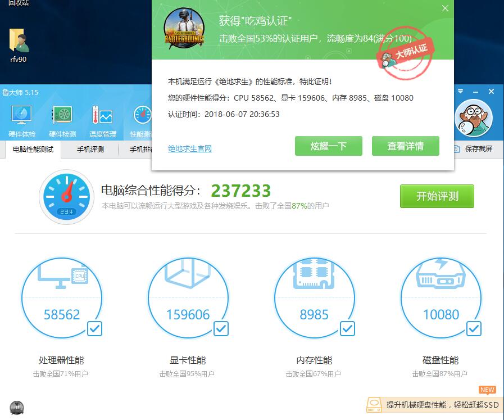Click the 击败全国67%用户 text
The width and height of the screenshot is (504, 420).
[x=314, y=374]
